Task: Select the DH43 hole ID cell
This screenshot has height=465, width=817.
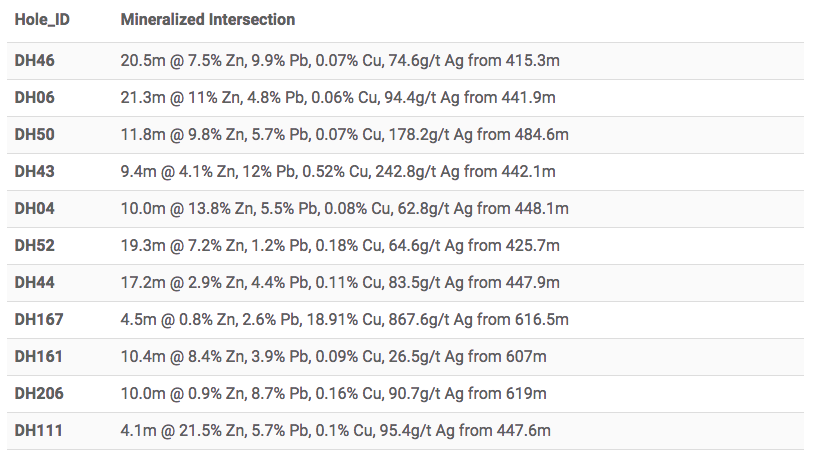Action: 34,172
